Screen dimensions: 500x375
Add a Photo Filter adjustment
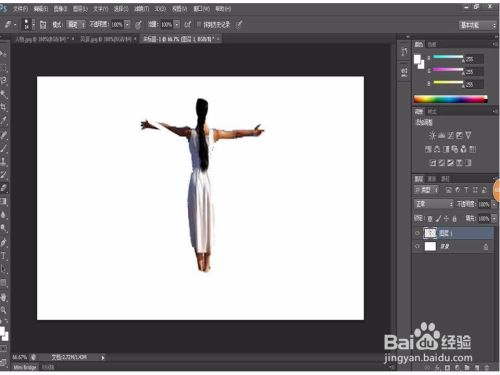(x=455, y=149)
